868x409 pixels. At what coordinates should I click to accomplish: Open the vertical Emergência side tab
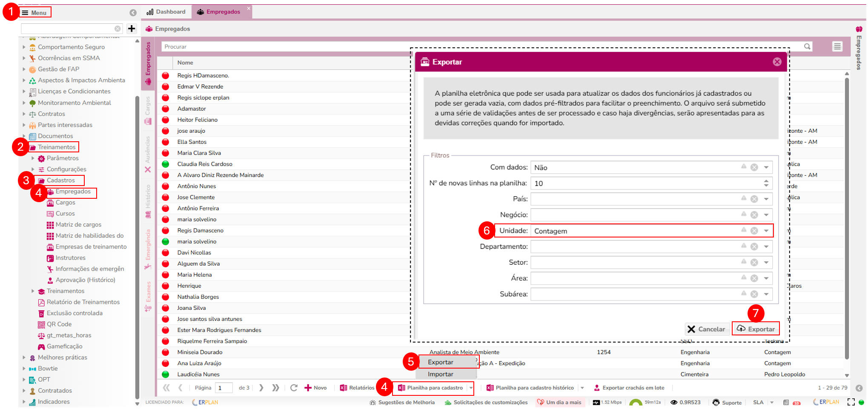pos(148,249)
